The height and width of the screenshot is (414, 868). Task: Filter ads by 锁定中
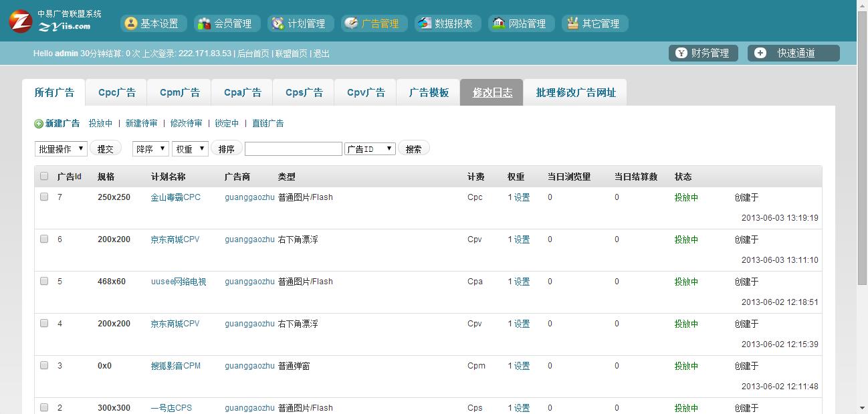(x=227, y=124)
